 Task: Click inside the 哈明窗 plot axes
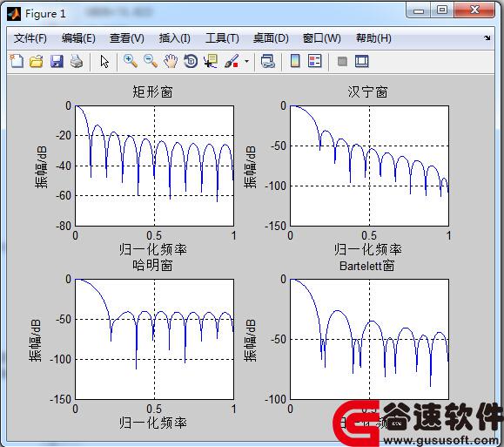tap(154, 339)
